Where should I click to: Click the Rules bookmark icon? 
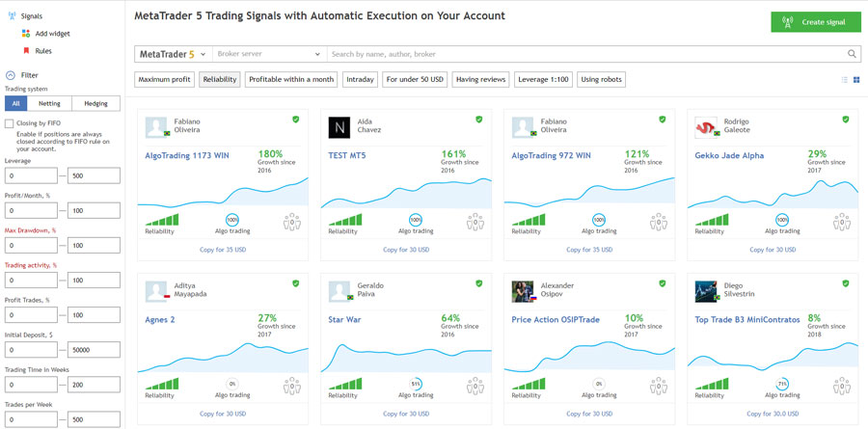25,50
